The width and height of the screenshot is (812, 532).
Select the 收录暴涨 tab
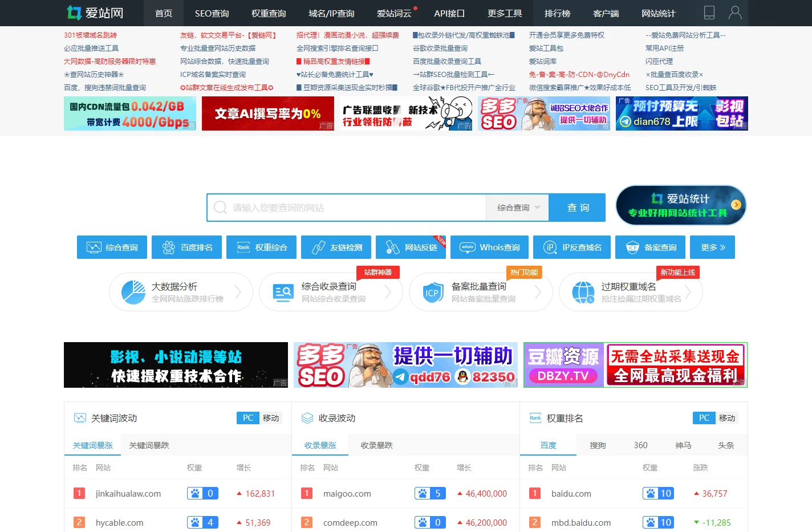click(320, 445)
